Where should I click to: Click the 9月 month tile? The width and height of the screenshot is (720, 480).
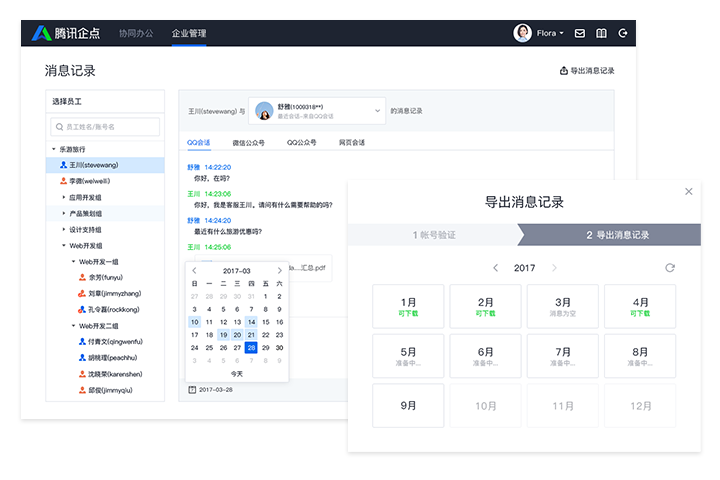[408, 406]
